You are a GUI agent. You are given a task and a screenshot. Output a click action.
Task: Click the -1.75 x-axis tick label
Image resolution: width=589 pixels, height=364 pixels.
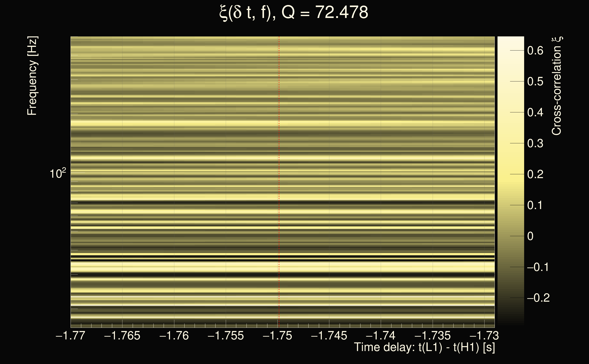click(277, 336)
